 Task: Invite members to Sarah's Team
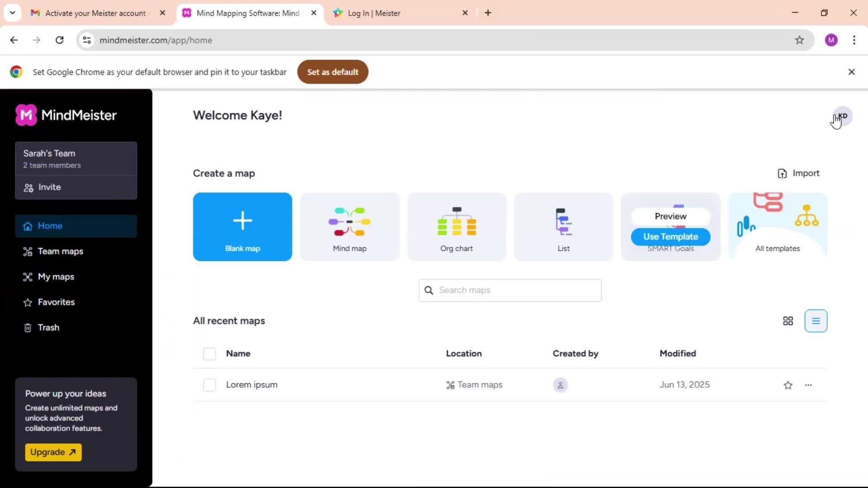76,188
